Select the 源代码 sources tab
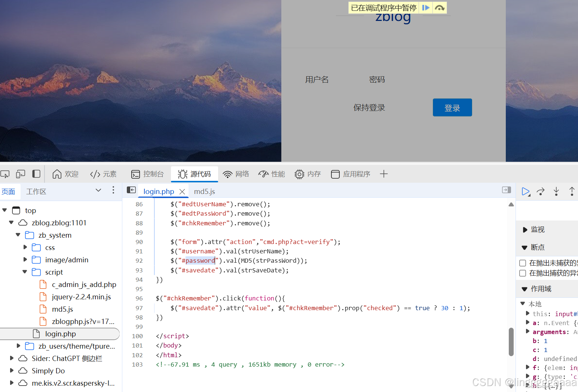 pos(195,174)
